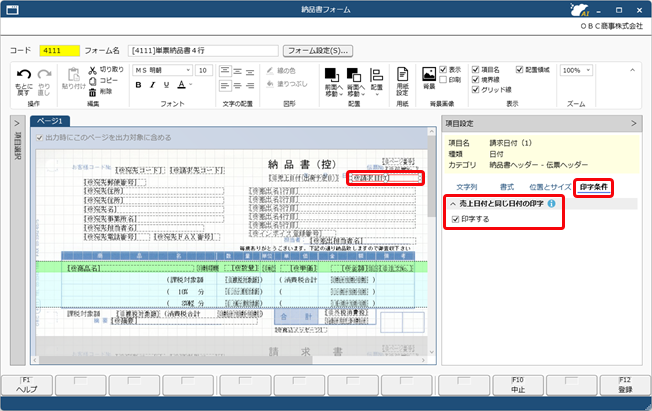Screen dimensions: 652x411
Task: Collapse 項目設定 panel arrow
Action: point(633,124)
